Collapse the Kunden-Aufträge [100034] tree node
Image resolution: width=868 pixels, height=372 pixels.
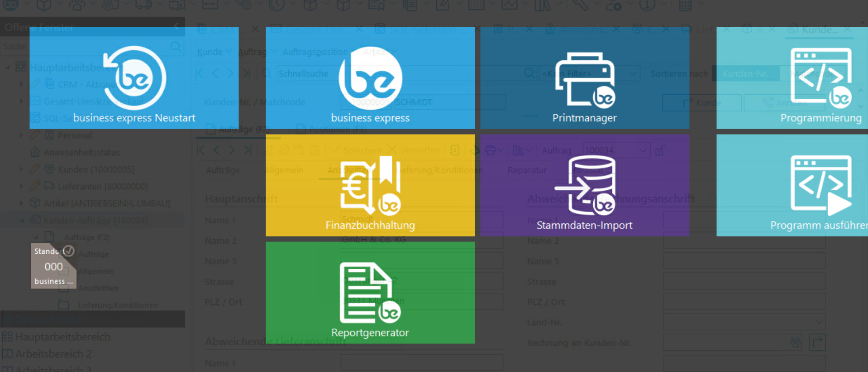(x=22, y=221)
